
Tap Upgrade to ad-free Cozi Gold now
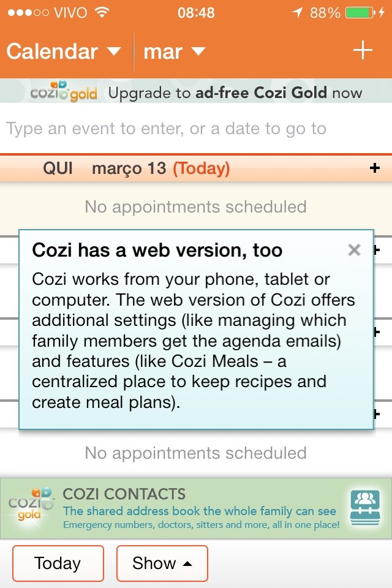(x=235, y=93)
